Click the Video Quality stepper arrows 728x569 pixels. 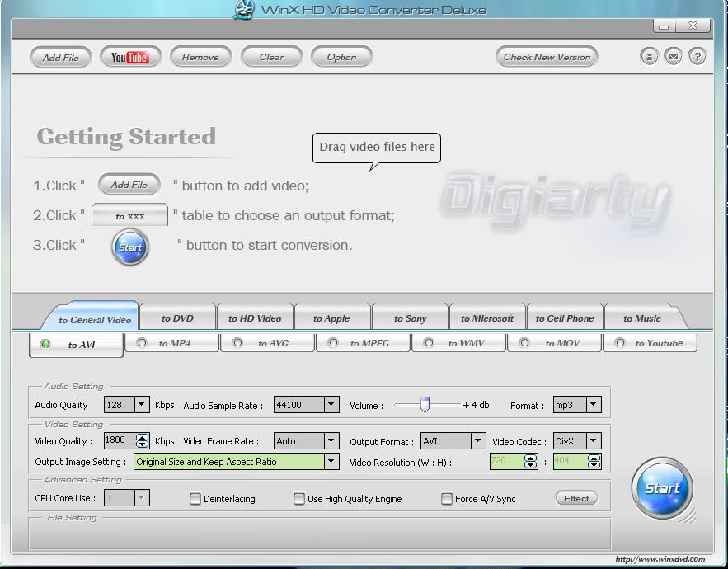pyautogui.click(x=142, y=440)
